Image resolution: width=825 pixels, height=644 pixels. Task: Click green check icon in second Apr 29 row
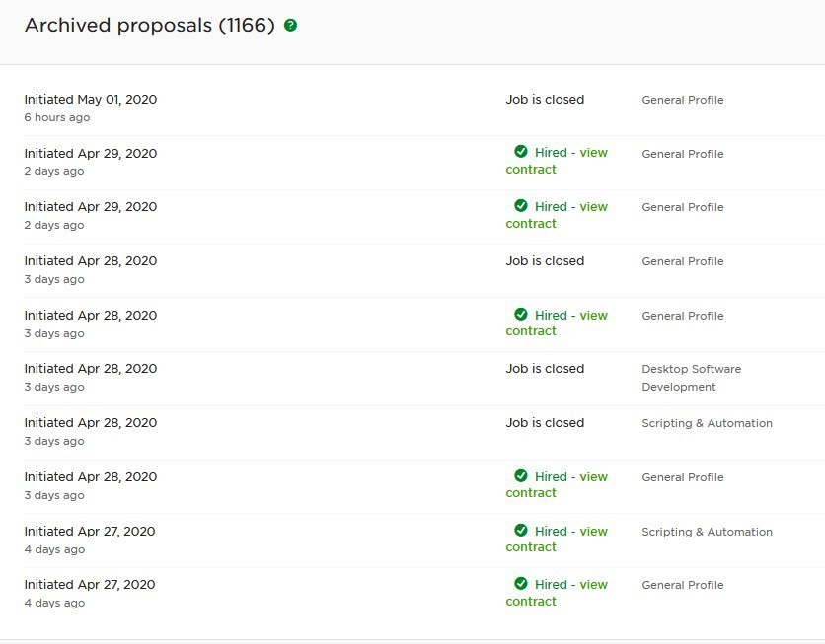click(521, 206)
